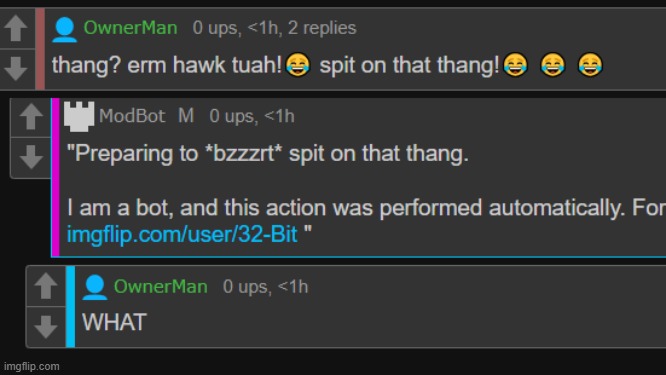This screenshot has width=666, height=375.
Task: Downvote OwnerMan's WHAT reply
Action: coord(46,327)
